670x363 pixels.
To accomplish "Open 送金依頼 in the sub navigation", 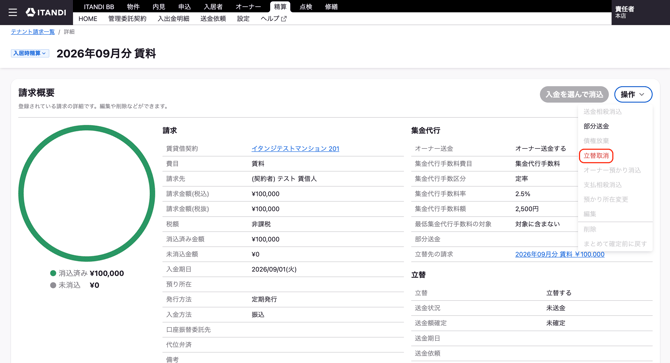I will tap(213, 19).
